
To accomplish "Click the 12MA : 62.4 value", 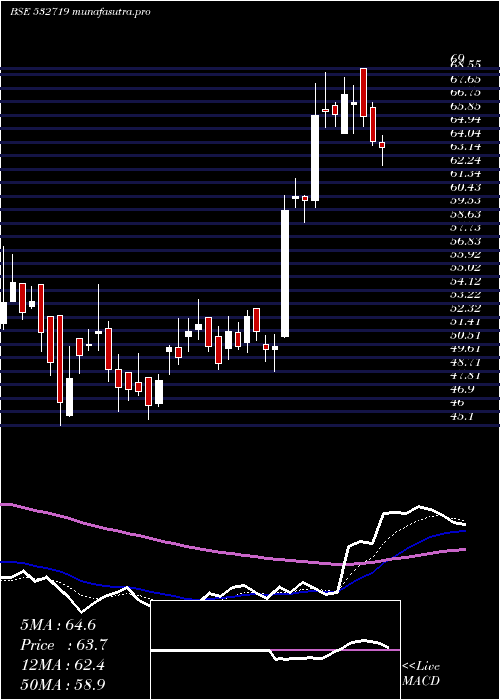I will click(x=62, y=665).
